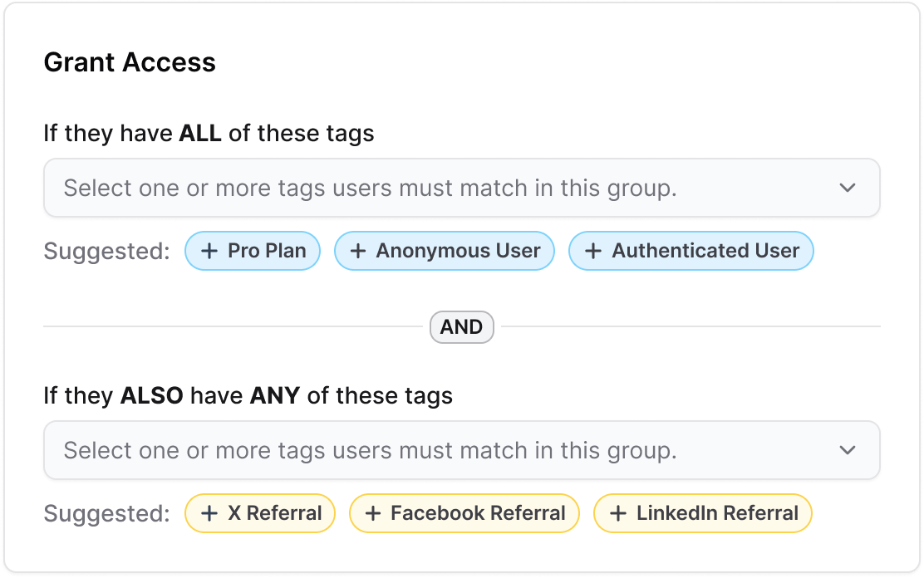
Task: Click the plus icon beside Anonymous User
Action: click(358, 251)
